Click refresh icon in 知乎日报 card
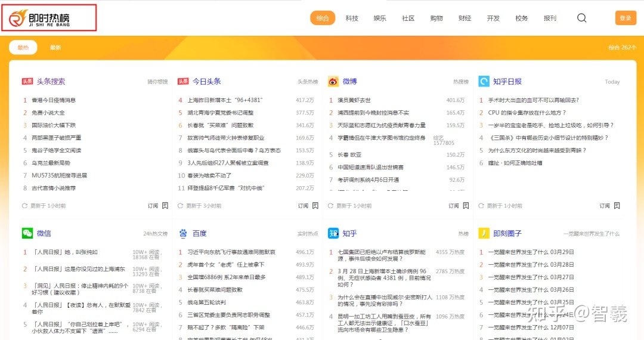The height and width of the screenshot is (340, 644). tap(481, 206)
